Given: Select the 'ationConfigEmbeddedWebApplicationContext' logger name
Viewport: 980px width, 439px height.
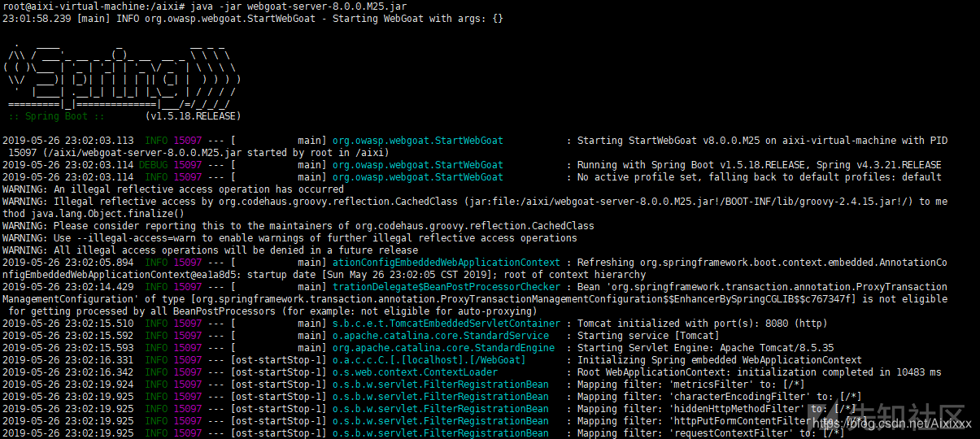Looking at the screenshot, I should tap(446, 263).
